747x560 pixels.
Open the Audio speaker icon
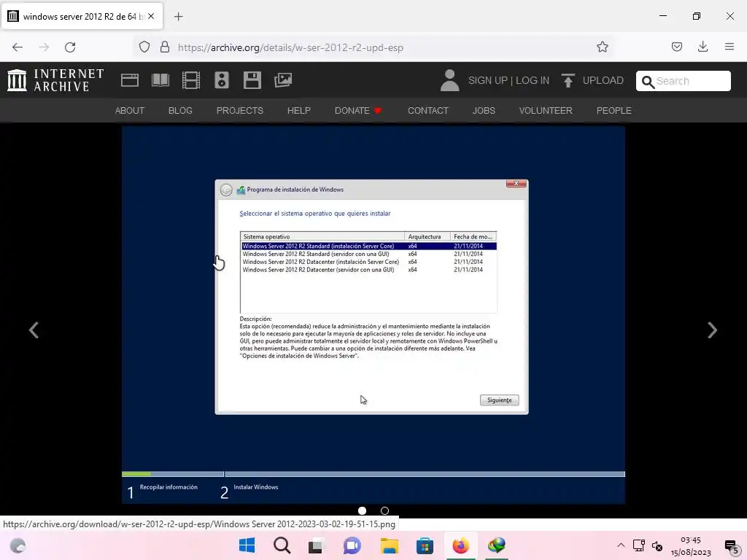pos(222,80)
